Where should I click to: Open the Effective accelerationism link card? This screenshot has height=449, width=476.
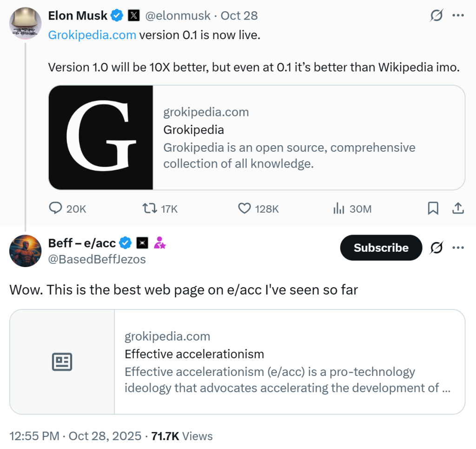tap(237, 362)
